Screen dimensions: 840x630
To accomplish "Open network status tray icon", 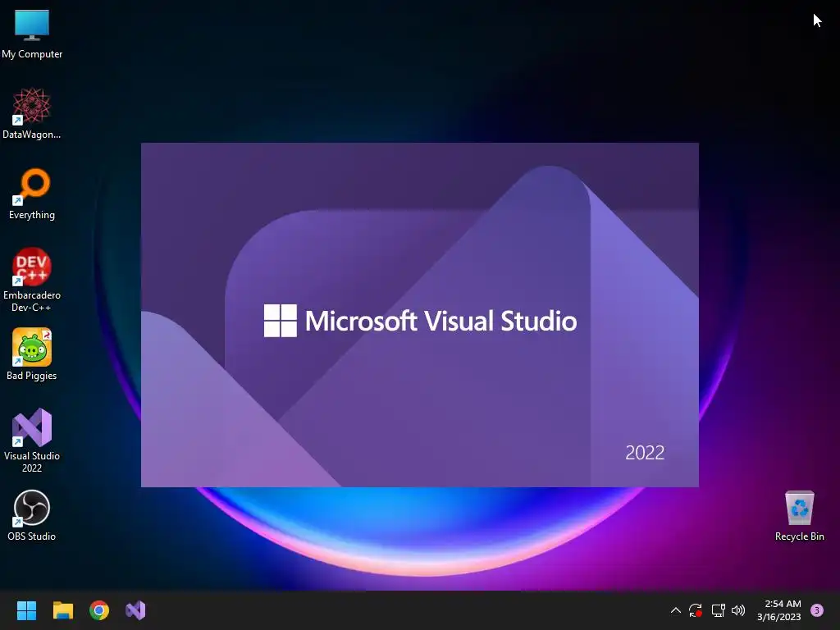I will pos(718,610).
